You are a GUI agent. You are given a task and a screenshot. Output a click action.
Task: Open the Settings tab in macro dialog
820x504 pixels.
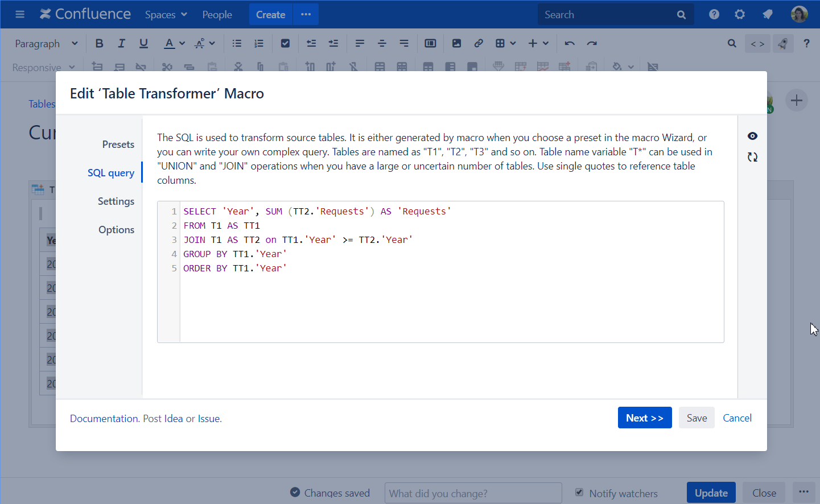(x=116, y=201)
